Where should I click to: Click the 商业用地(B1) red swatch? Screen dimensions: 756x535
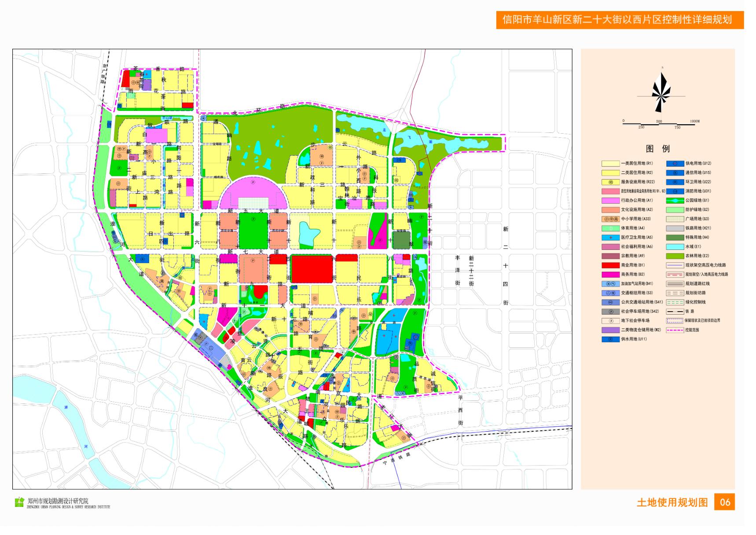pyautogui.click(x=610, y=265)
